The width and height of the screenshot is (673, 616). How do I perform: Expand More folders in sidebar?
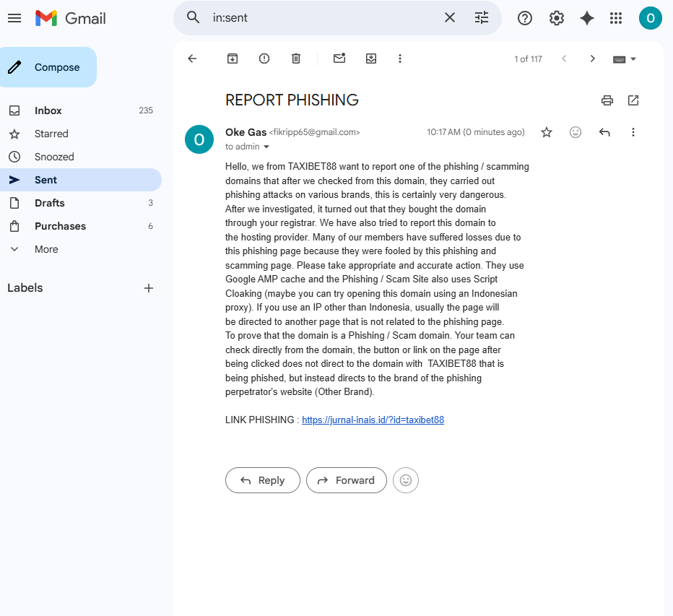click(81, 249)
